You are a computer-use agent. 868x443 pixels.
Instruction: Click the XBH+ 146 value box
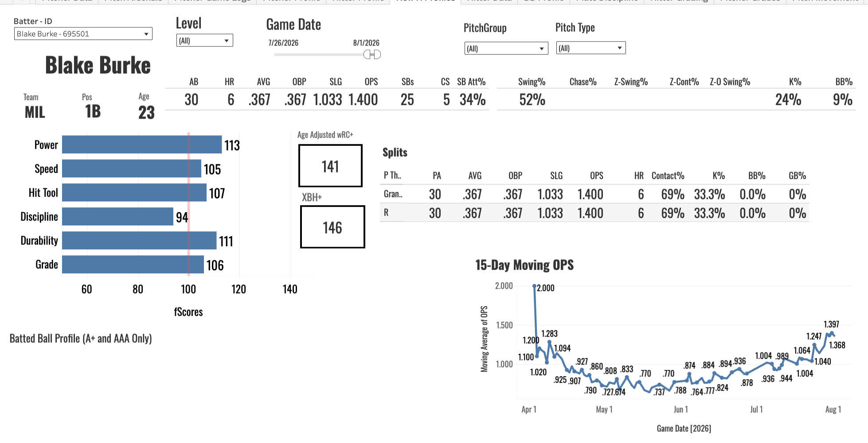pyautogui.click(x=332, y=227)
